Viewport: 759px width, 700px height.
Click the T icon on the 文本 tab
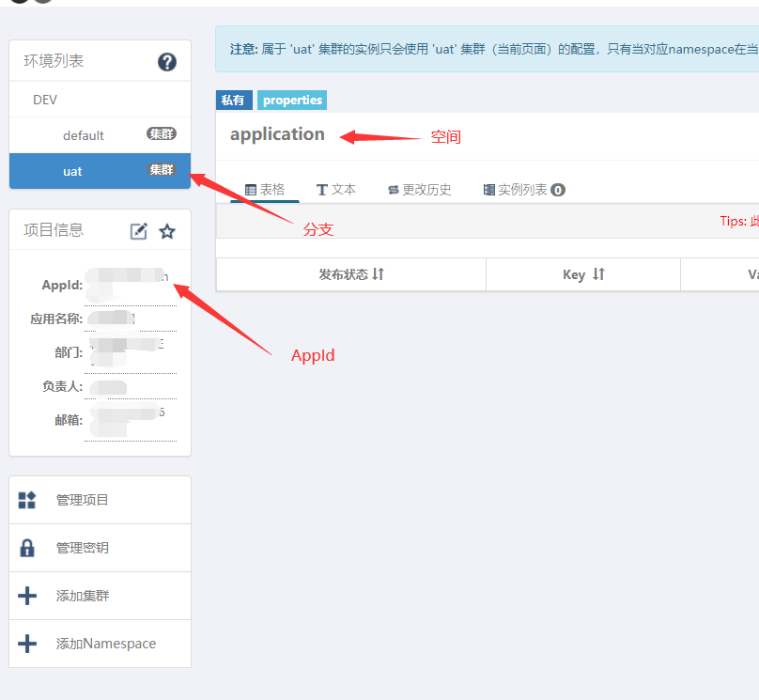(322, 189)
